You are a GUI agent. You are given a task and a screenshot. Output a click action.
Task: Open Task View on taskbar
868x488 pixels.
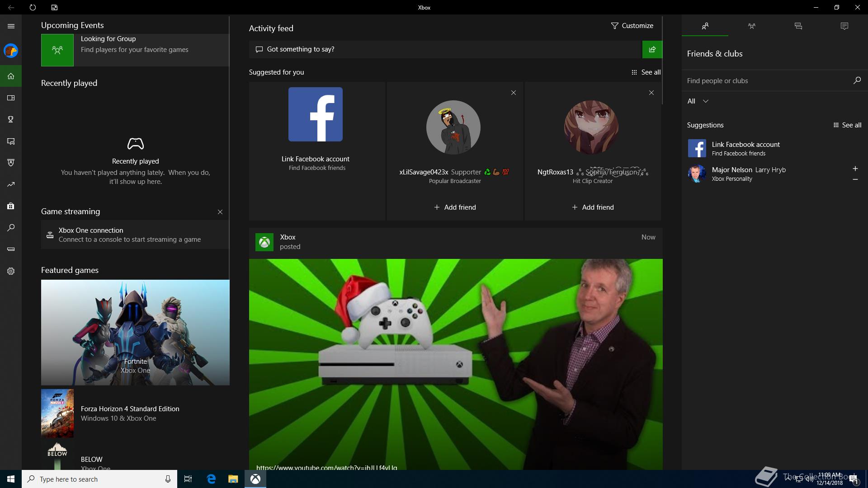188,479
